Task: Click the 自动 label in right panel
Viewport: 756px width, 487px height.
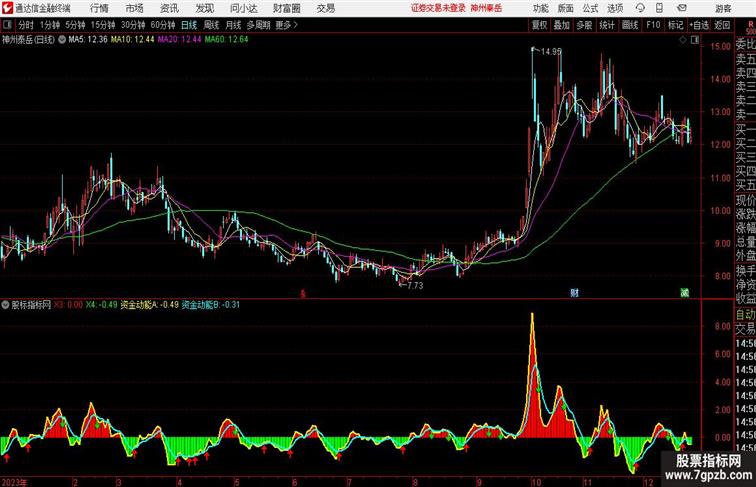Action: click(745, 315)
